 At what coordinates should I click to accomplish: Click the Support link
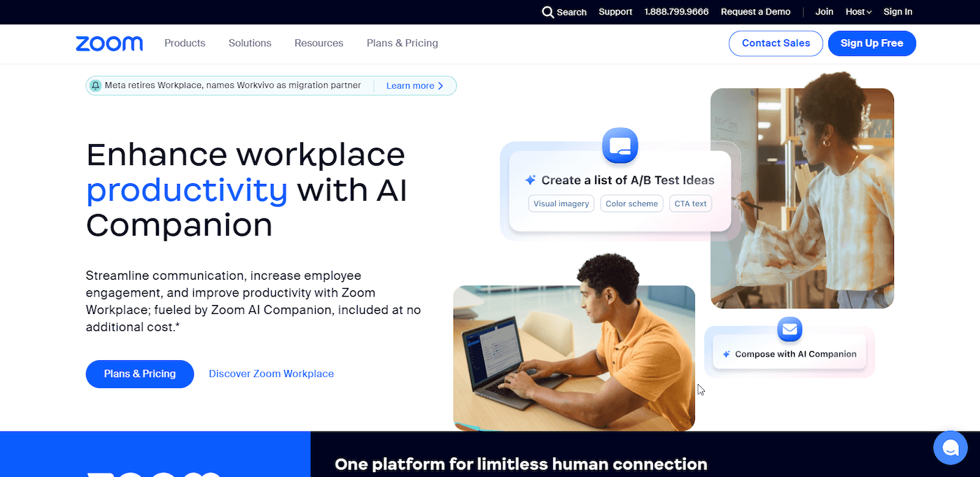click(615, 12)
